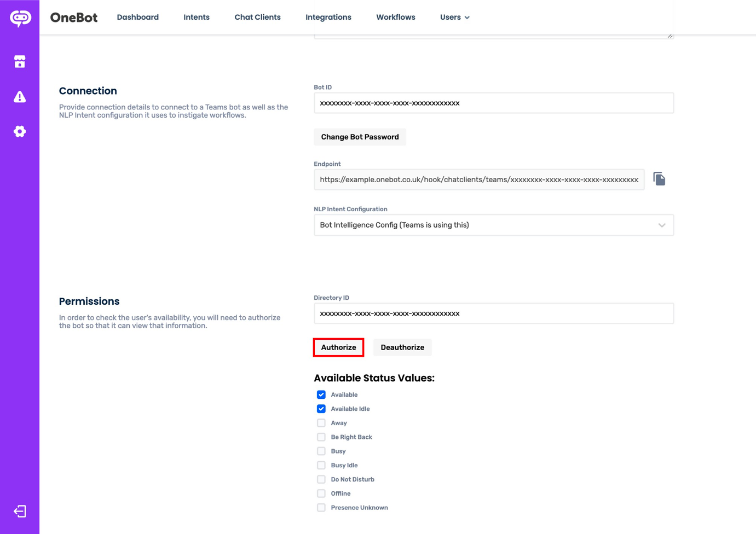The width and height of the screenshot is (756, 534).
Task: Click the Authorize button
Action: pyautogui.click(x=339, y=347)
